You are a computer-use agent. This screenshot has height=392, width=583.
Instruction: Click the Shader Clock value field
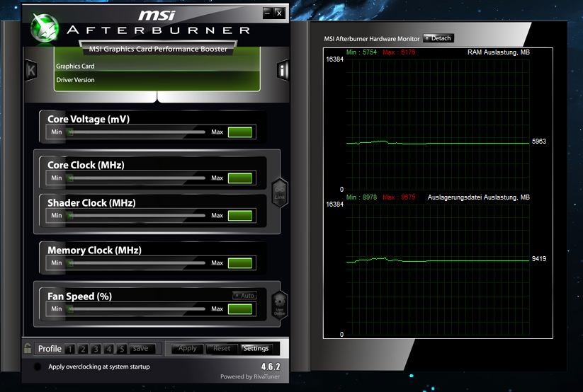point(240,216)
